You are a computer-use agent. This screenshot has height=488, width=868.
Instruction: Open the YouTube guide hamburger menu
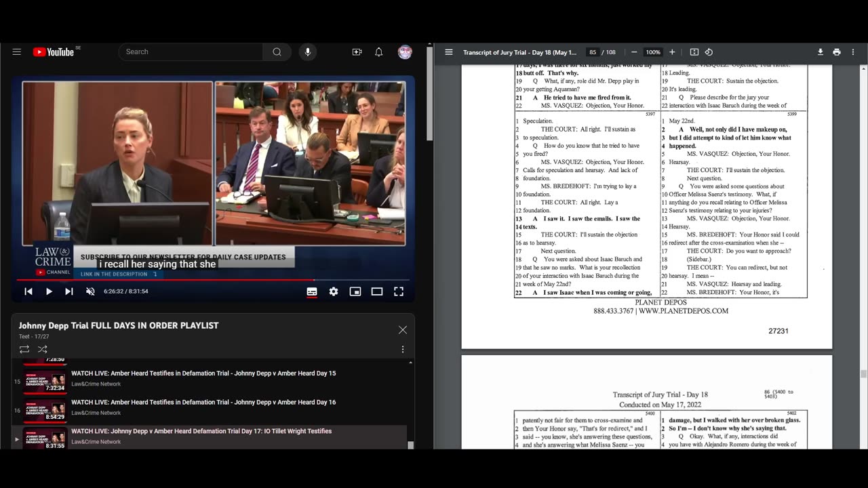(x=17, y=52)
